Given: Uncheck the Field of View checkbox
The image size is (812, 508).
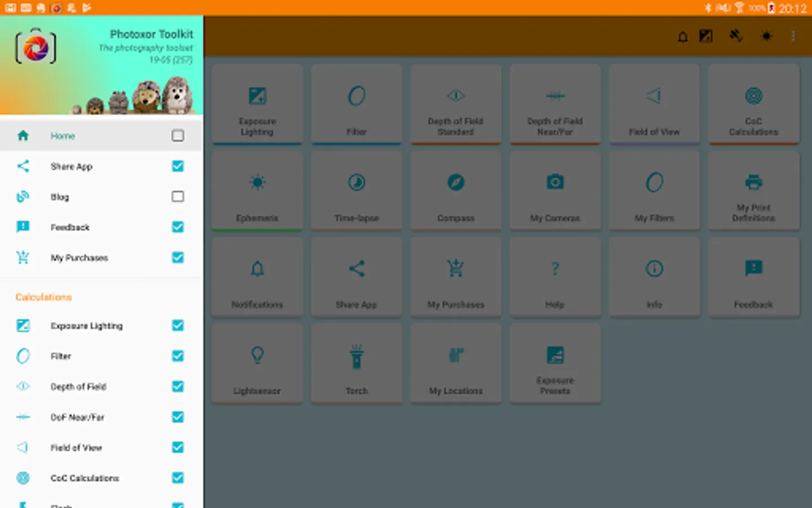Looking at the screenshot, I should (178, 448).
